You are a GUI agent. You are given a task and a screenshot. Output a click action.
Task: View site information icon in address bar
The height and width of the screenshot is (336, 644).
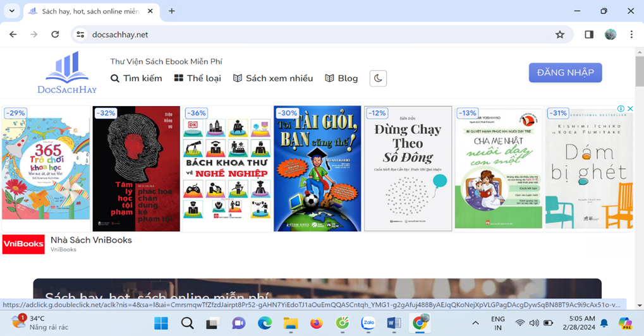pyautogui.click(x=80, y=35)
